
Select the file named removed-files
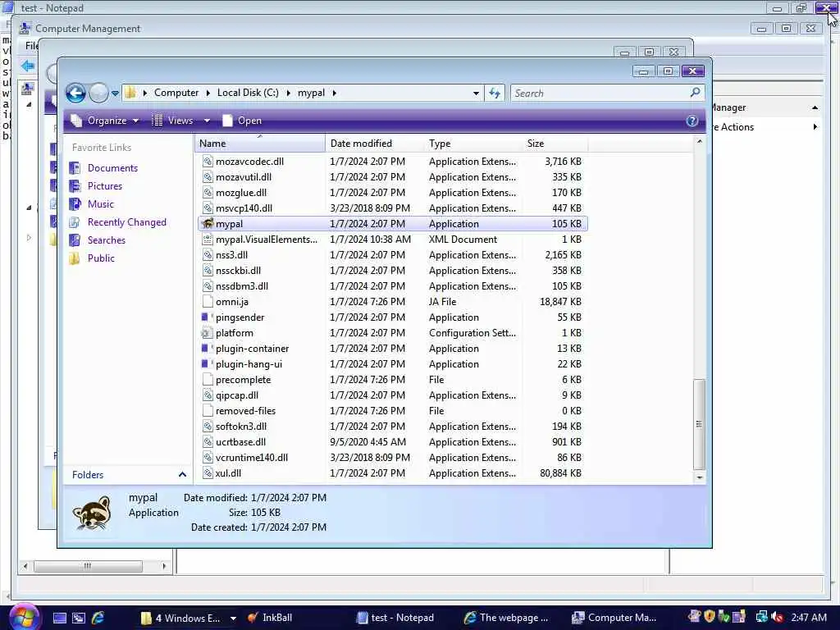[x=245, y=411]
